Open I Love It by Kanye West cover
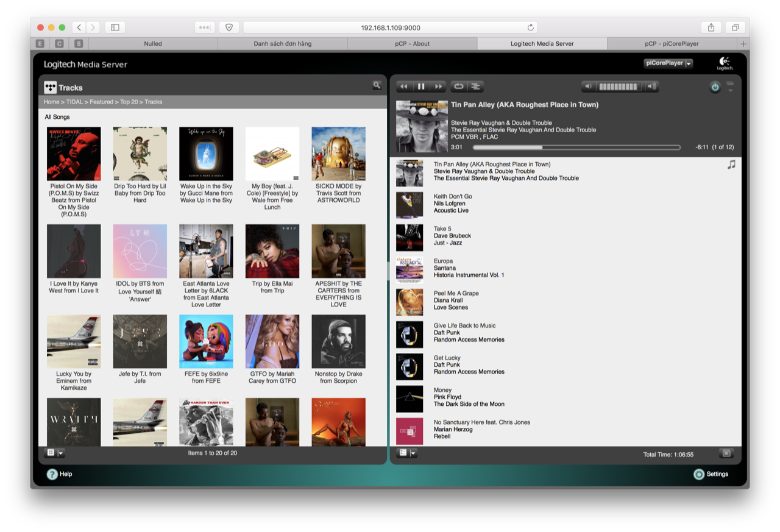Screen dimensions: 780x532 pyautogui.click(x=74, y=251)
